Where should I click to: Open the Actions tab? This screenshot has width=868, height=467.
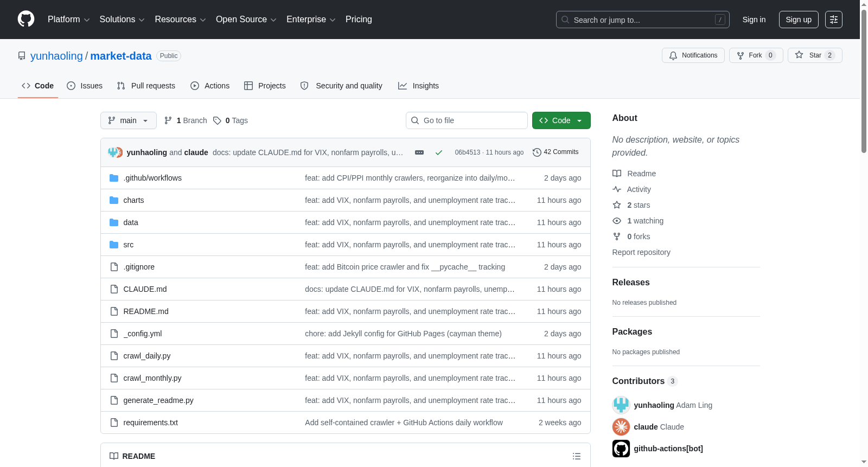(210, 86)
